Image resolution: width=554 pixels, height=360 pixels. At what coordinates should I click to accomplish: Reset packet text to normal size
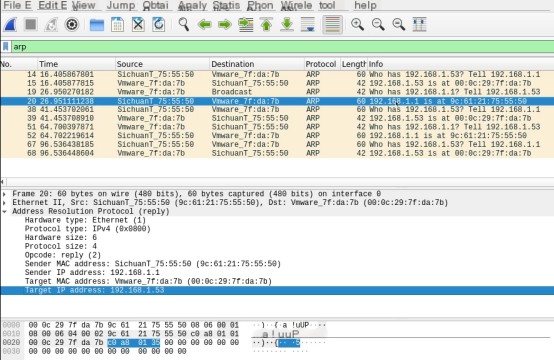[399, 25]
